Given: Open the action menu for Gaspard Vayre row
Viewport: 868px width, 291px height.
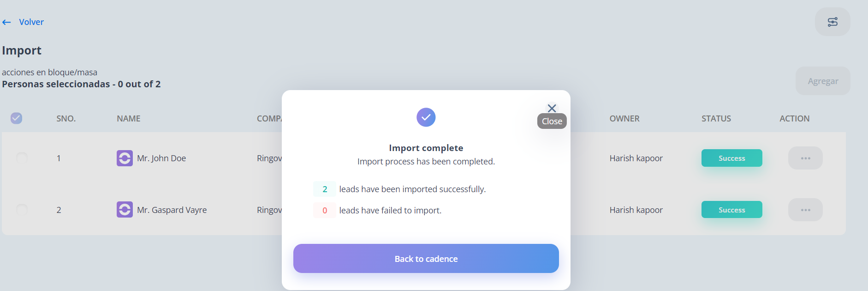Looking at the screenshot, I should coord(805,210).
